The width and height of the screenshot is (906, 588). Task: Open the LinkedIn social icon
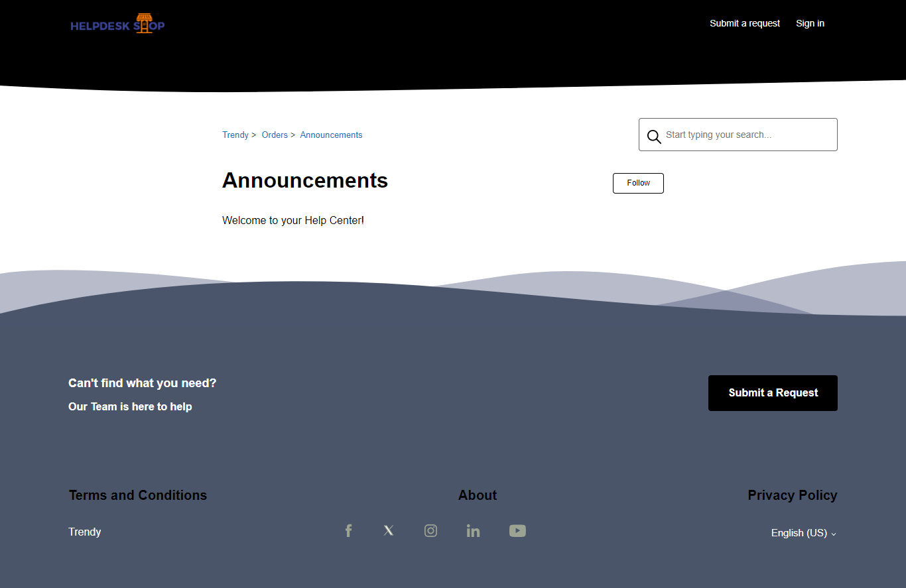pyautogui.click(x=473, y=531)
